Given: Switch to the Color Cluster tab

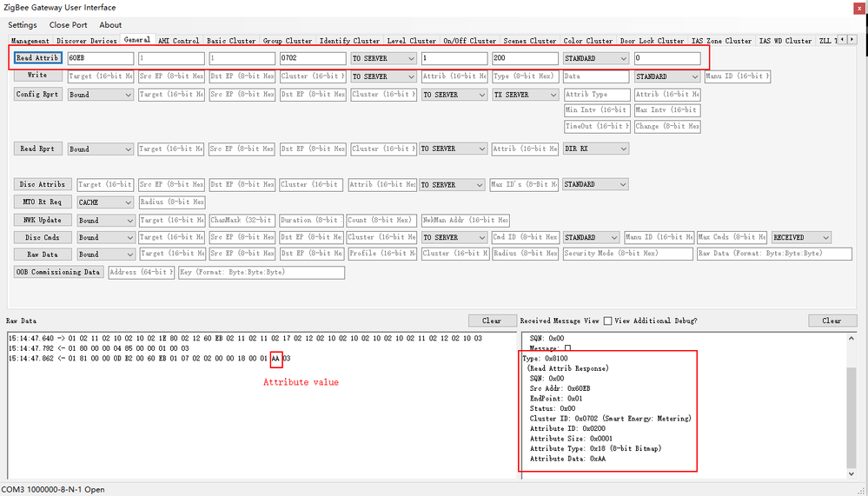Looking at the screenshot, I should coord(588,41).
